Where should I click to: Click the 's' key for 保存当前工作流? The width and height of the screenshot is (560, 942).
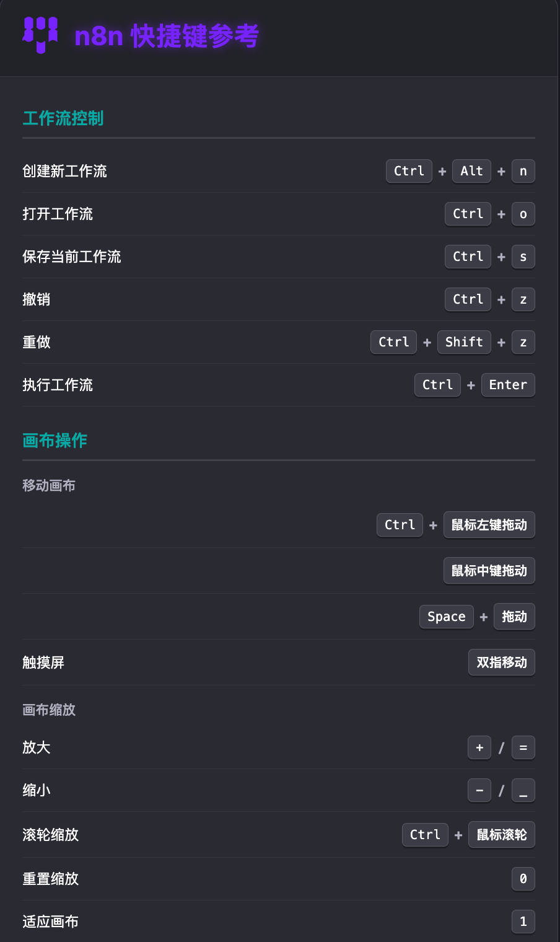coord(523,257)
